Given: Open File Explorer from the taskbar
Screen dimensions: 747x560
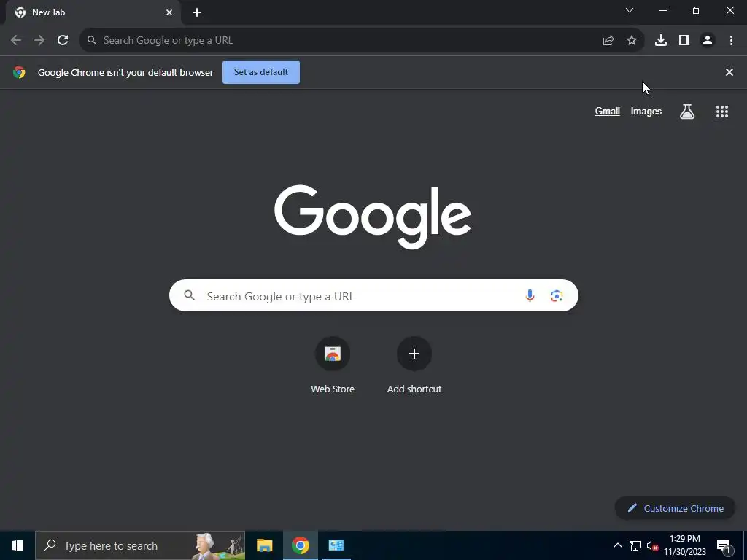Looking at the screenshot, I should 264,545.
